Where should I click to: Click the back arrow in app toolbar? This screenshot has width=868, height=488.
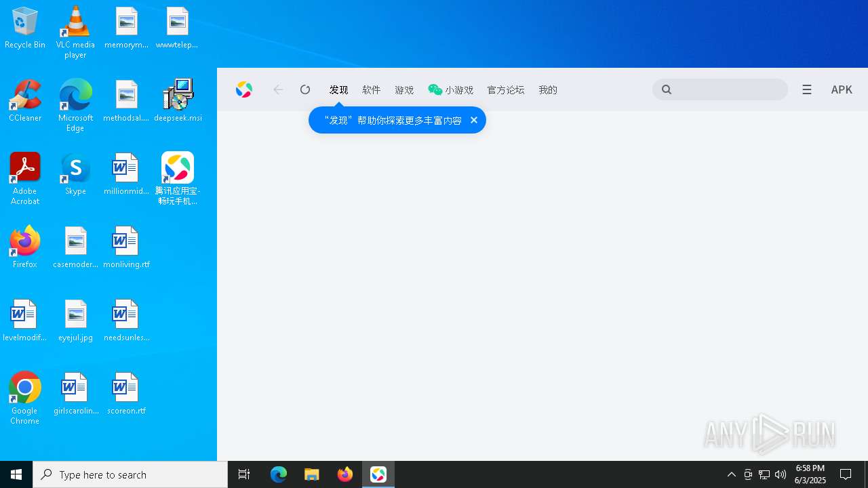pyautogui.click(x=278, y=89)
